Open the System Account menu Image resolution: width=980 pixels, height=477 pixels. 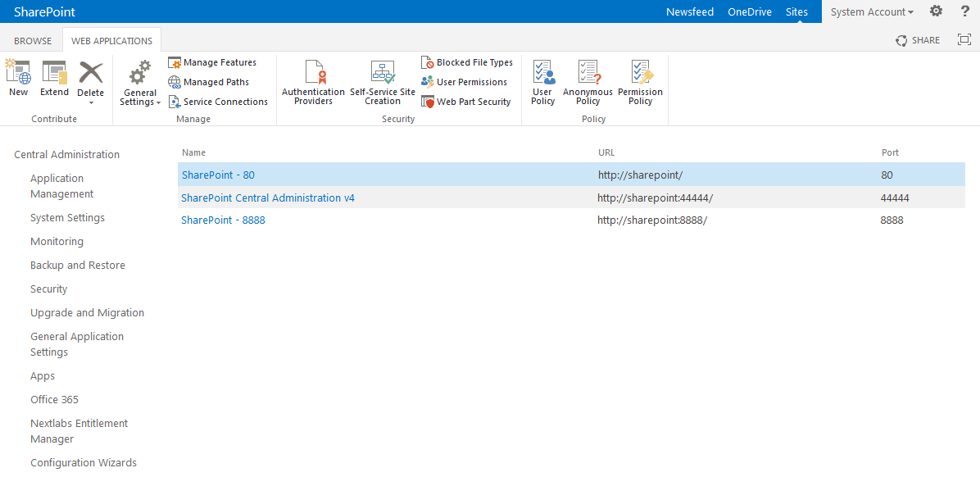[x=872, y=11]
